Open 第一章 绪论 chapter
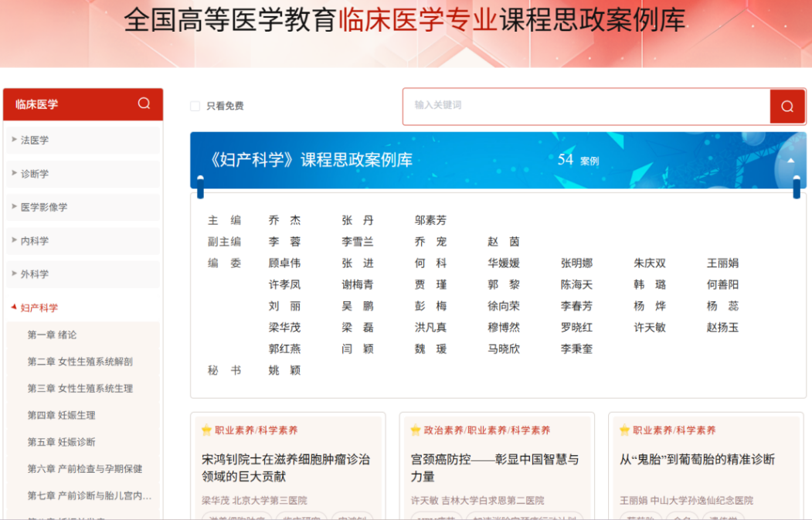 click(x=52, y=335)
